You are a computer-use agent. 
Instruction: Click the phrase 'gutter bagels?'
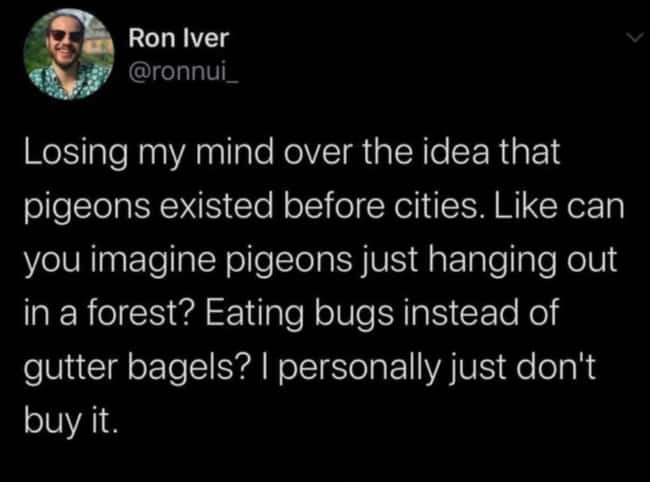tap(137, 368)
